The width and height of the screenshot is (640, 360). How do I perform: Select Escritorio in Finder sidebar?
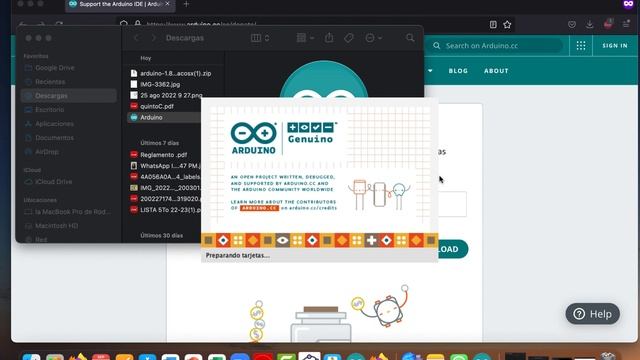click(68, 110)
